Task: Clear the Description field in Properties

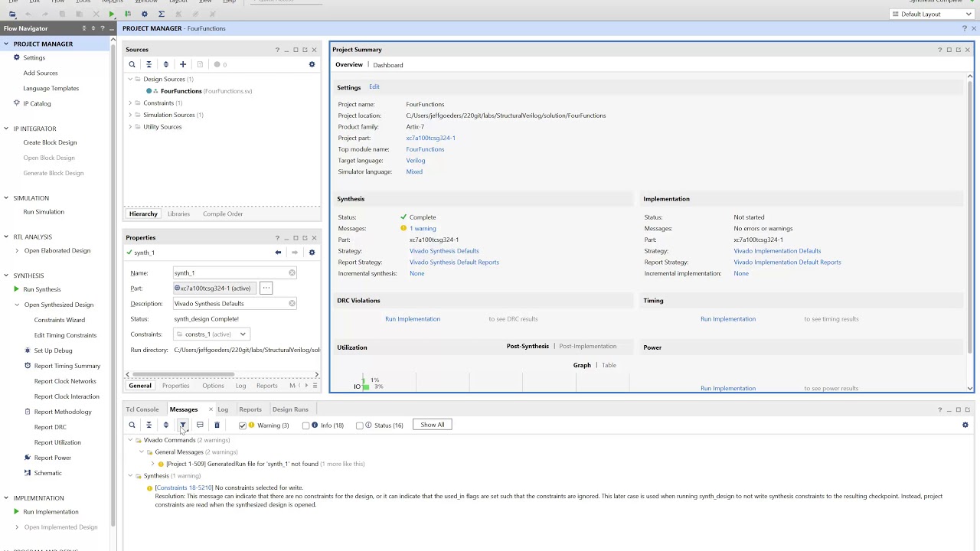Action: click(292, 304)
